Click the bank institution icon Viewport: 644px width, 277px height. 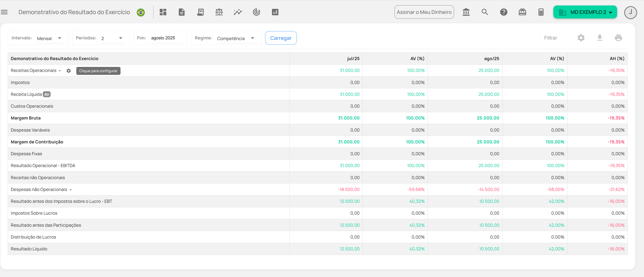click(466, 12)
